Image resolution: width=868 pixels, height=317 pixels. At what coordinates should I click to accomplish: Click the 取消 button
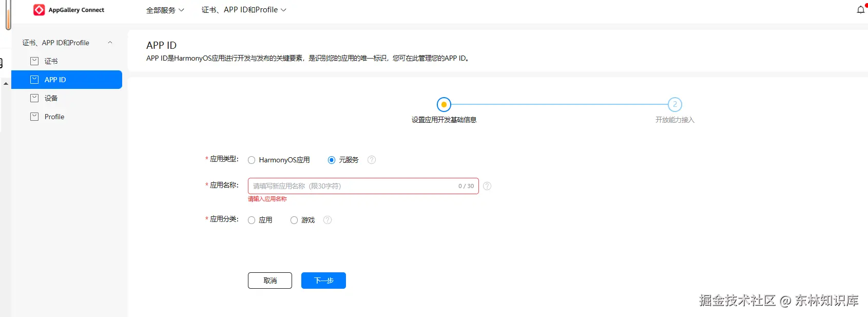coord(270,281)
